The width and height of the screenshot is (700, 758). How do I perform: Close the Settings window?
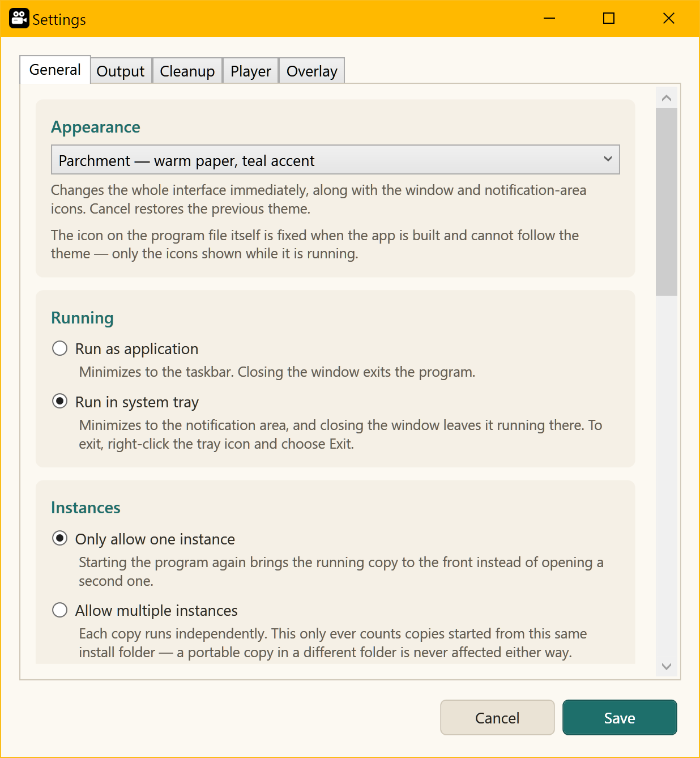click(x=669, y=19)
